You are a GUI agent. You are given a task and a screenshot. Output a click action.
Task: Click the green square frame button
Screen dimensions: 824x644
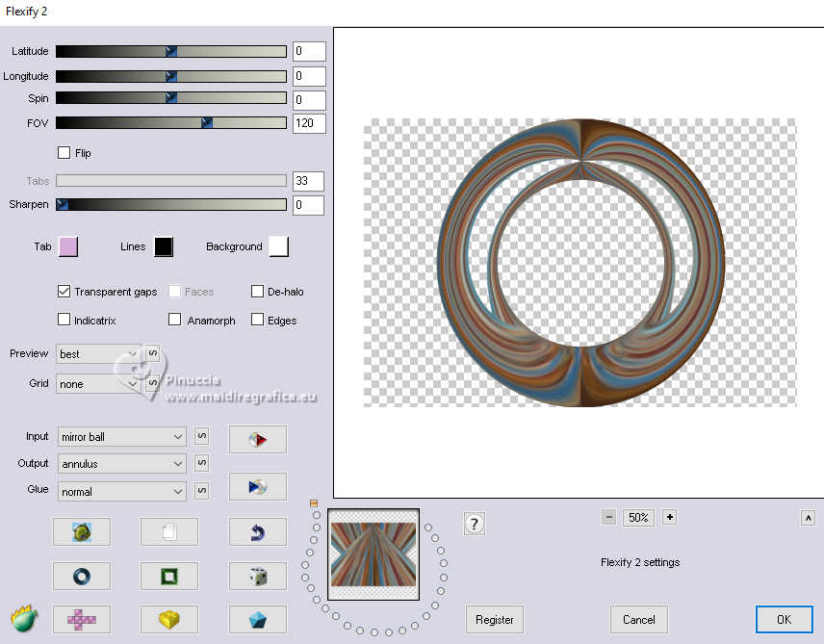(x=169, y=577)
